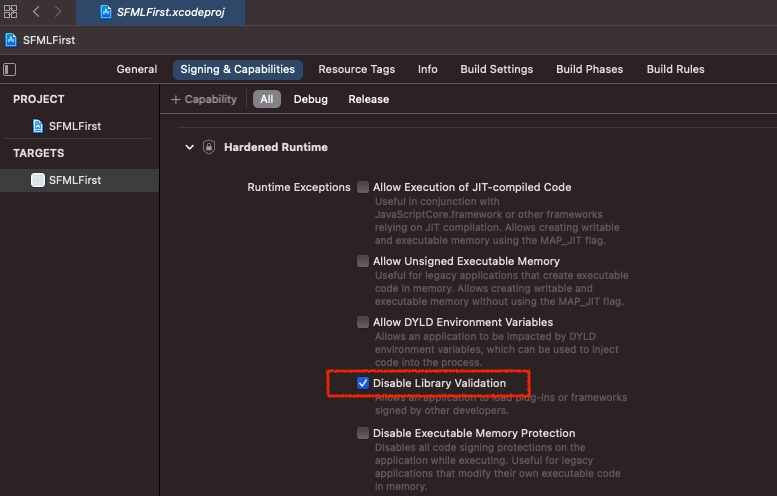Select the SFMLFirst.xcodeproj editor tab

161,12
